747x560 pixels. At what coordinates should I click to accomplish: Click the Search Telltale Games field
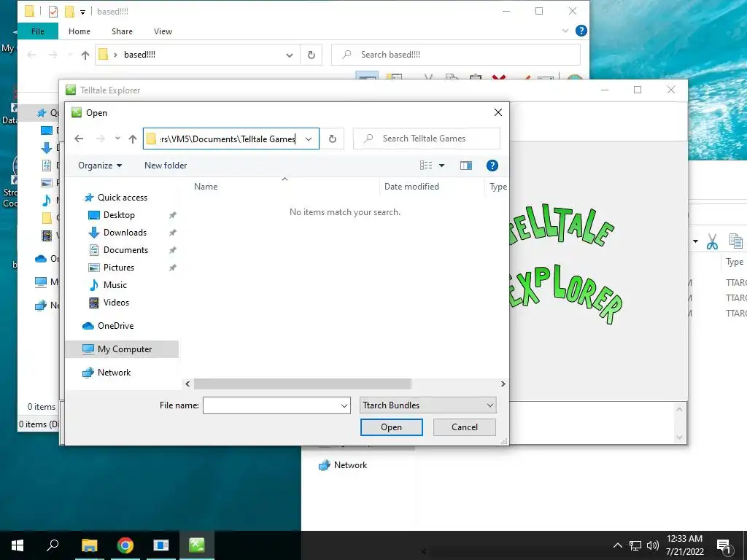[x=426, y=139]
